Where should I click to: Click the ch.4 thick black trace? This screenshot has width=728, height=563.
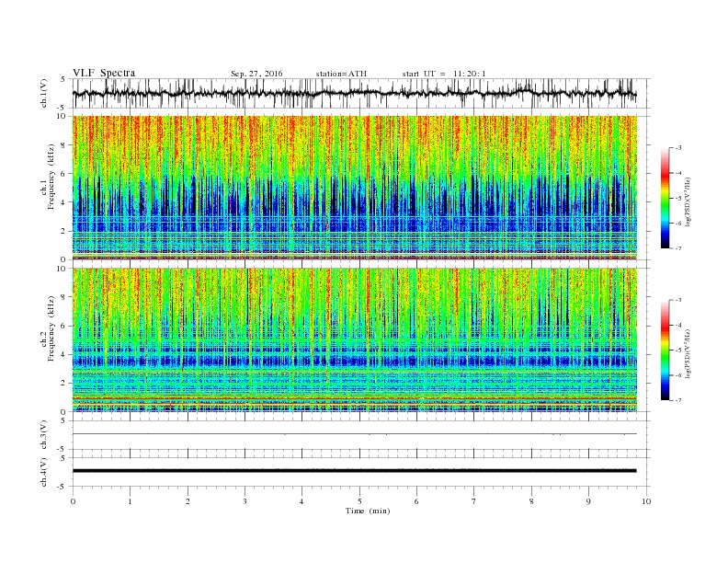355,471
